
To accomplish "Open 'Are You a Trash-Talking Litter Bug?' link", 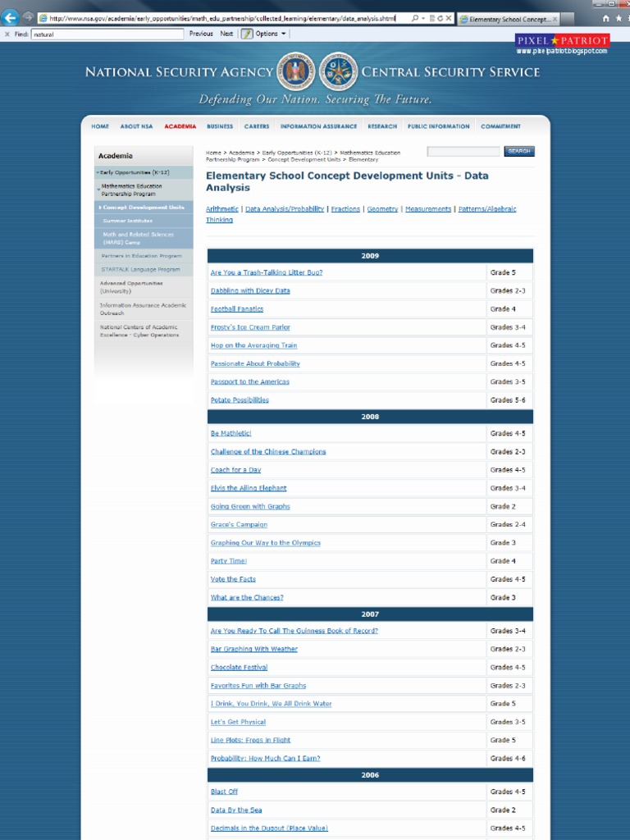I will (267, 272).
